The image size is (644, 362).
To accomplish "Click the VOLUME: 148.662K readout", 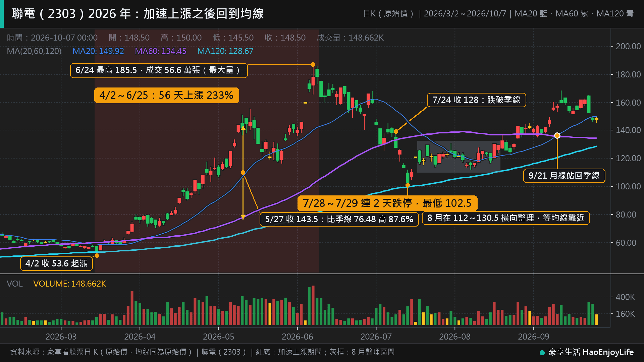I will click(70, 284).
